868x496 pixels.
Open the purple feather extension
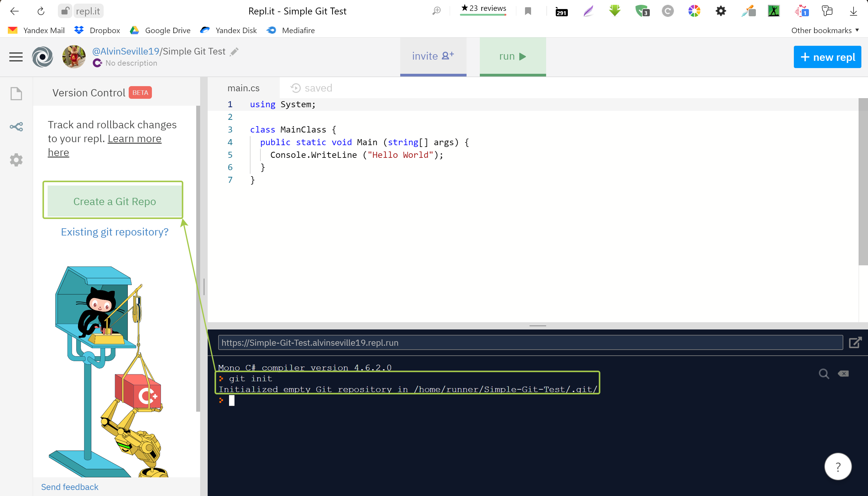point(588,11)
